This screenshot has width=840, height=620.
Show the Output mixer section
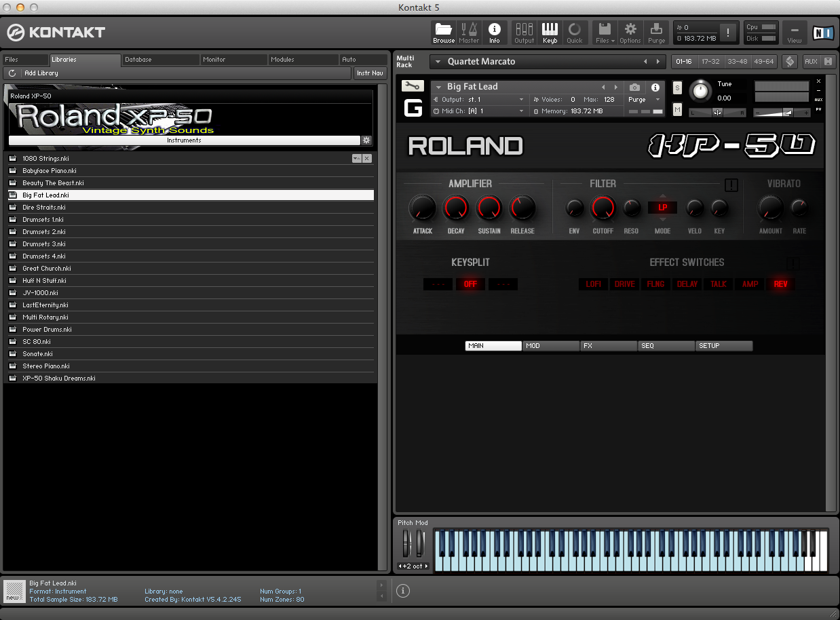point(524,32)
